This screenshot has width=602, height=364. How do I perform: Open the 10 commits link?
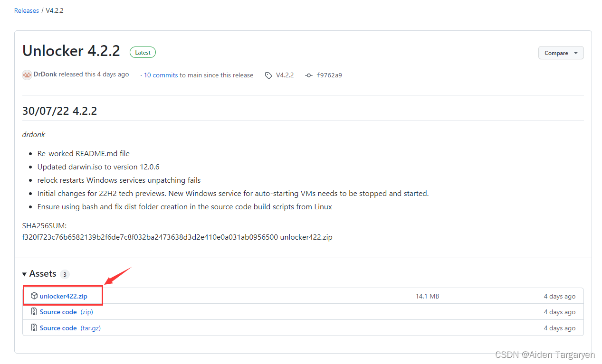[x=161, y=75]
